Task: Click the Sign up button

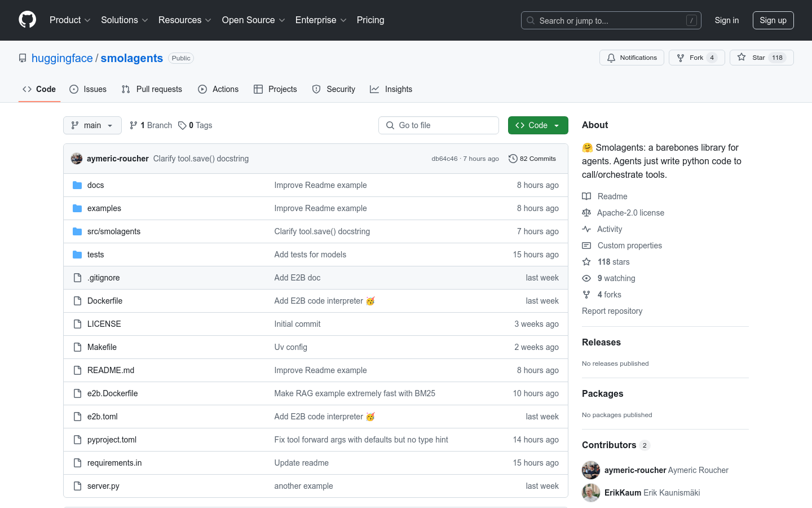Action: pyautogui.click(x=773, y=20)
